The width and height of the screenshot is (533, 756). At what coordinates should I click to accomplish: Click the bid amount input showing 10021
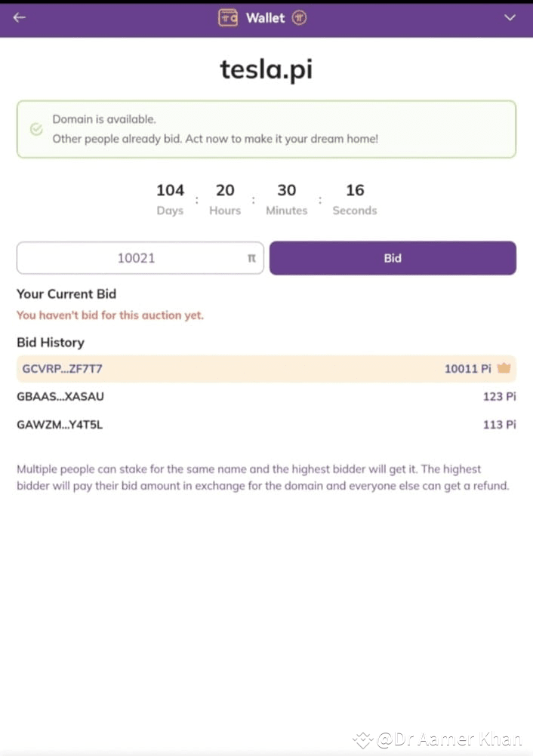point(137,257)
